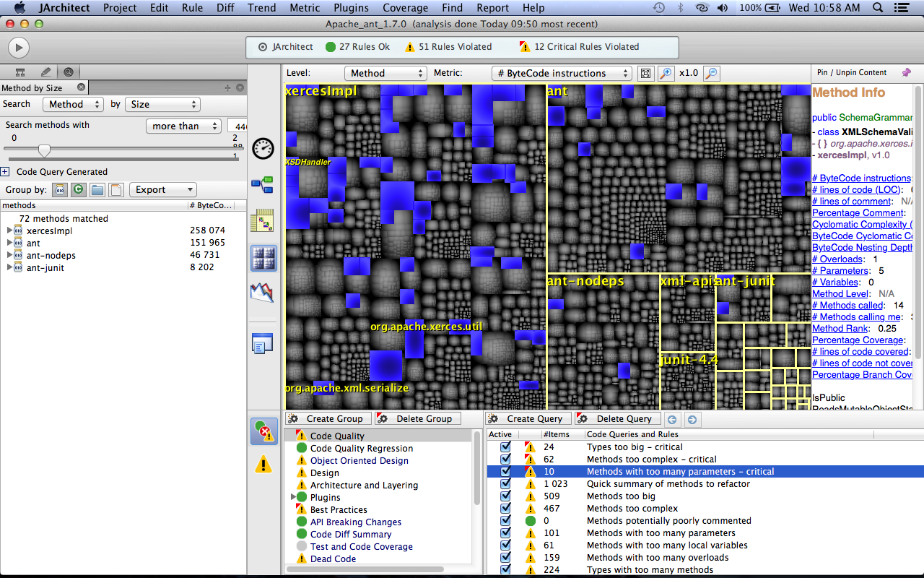The width and height of the screenshot is (924, 578).
Task: Click the search methods size slider handle
Action: (x=44, y=150)
